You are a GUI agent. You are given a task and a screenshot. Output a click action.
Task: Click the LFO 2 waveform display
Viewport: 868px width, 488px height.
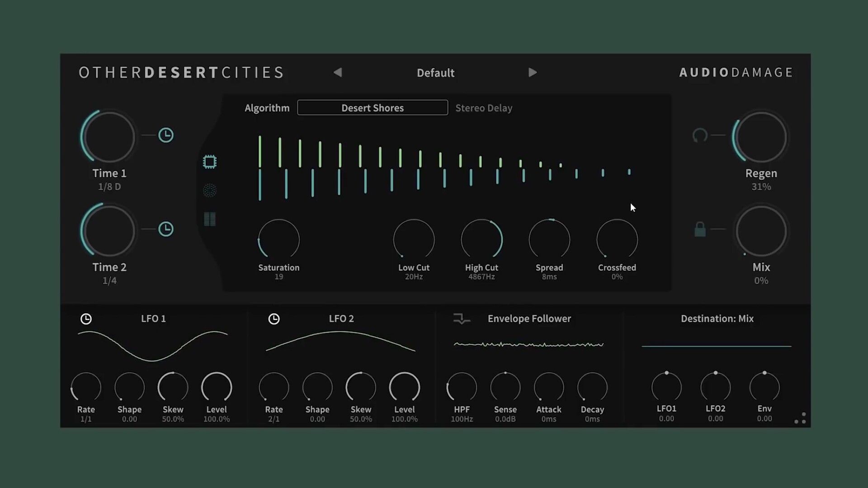click(x=340, y=341)
